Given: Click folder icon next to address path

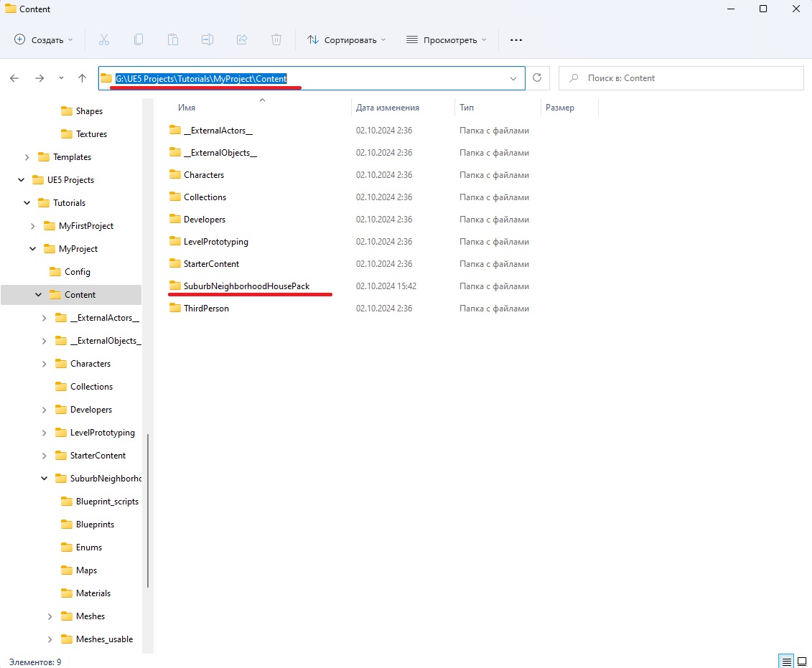Looking at the screenshot, I should (106, 78).
